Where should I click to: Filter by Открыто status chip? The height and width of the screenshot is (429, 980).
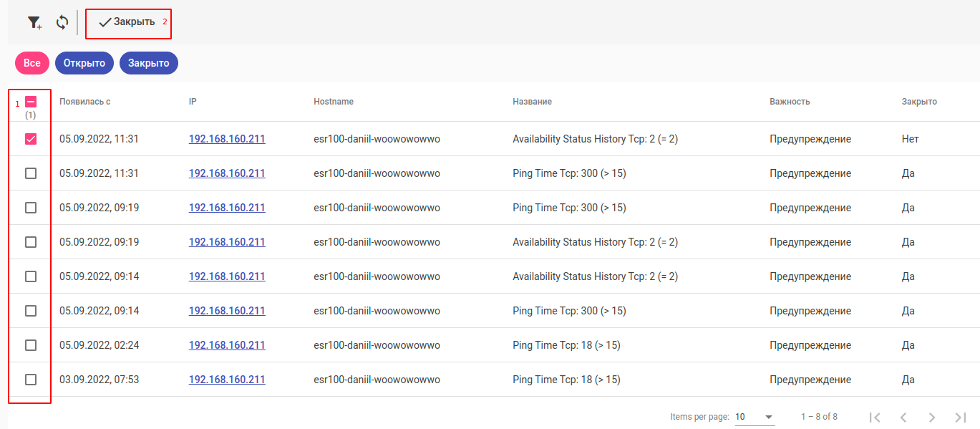pyautogui.click(x=84, y=63)
